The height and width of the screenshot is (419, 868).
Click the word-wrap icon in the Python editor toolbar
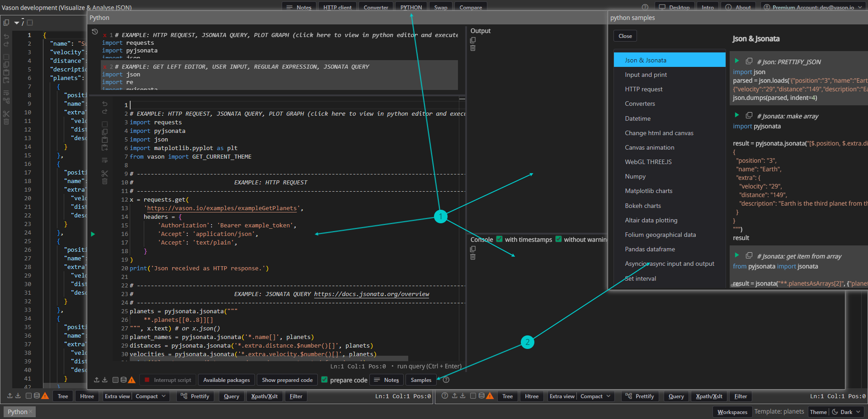(x=104, y=160)
